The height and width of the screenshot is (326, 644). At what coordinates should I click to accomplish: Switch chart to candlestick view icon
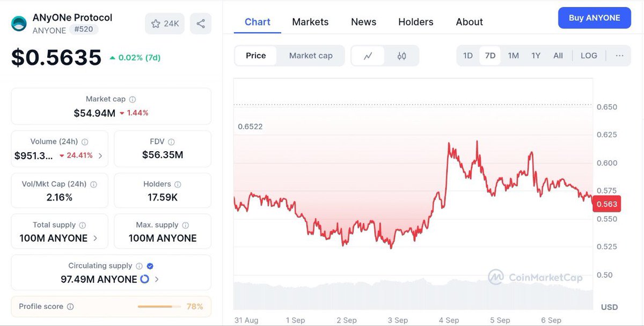(401, 56)
